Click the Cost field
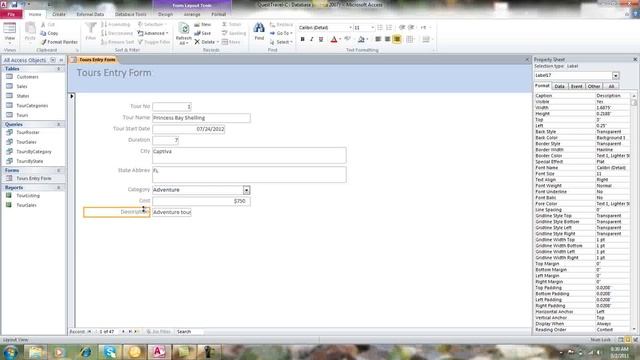 click(201, 201)
